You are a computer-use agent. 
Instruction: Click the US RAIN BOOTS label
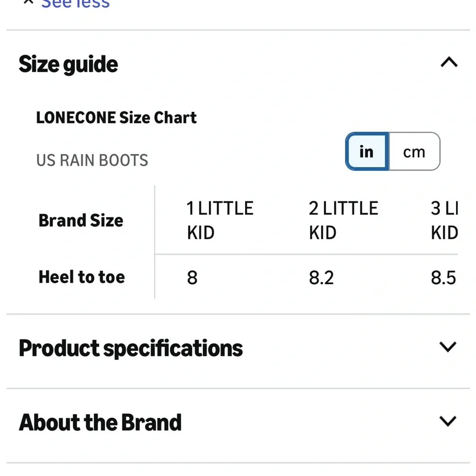[92, 160]
